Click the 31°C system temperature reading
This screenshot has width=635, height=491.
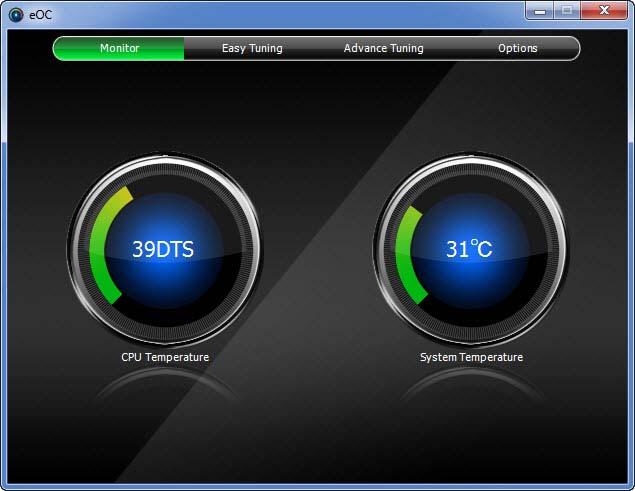(x=469, y=249)
